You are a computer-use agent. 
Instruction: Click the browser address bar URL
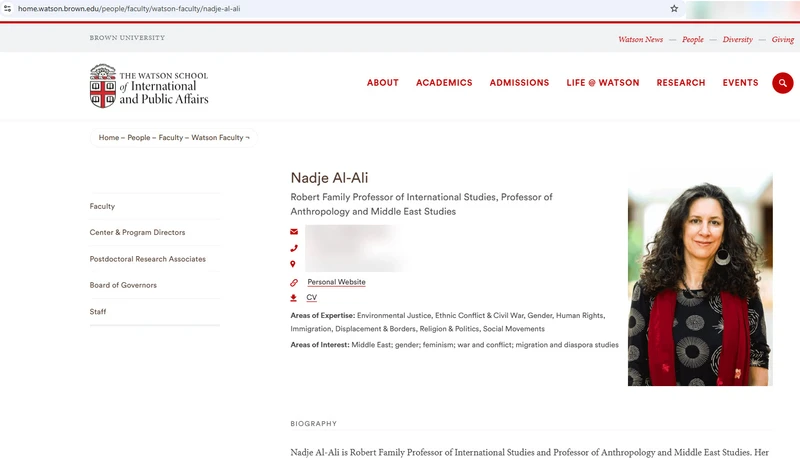129,9
